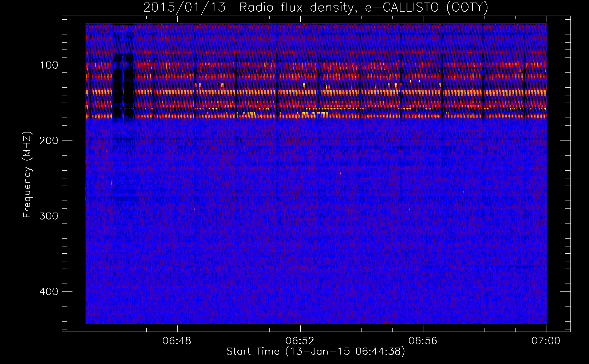Click the 300 frequency tick label
589x364 pixels.
pos(49,216)
